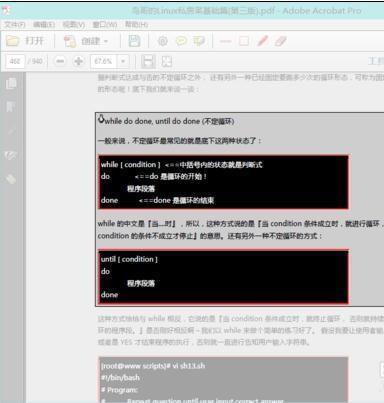Select the pencil eraser tool
Viewport: 384px width, 403px height.
pyautogui.click(x=281, y=41)
